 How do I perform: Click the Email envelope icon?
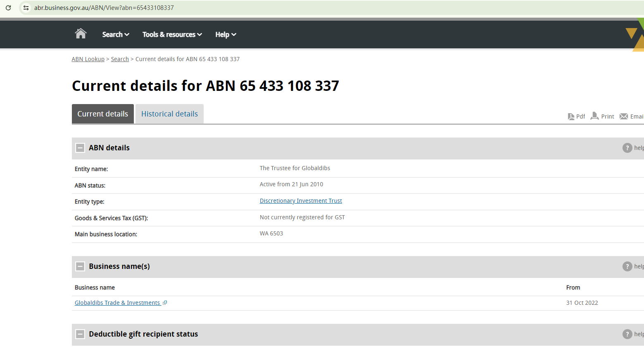[x=624, y=116]
